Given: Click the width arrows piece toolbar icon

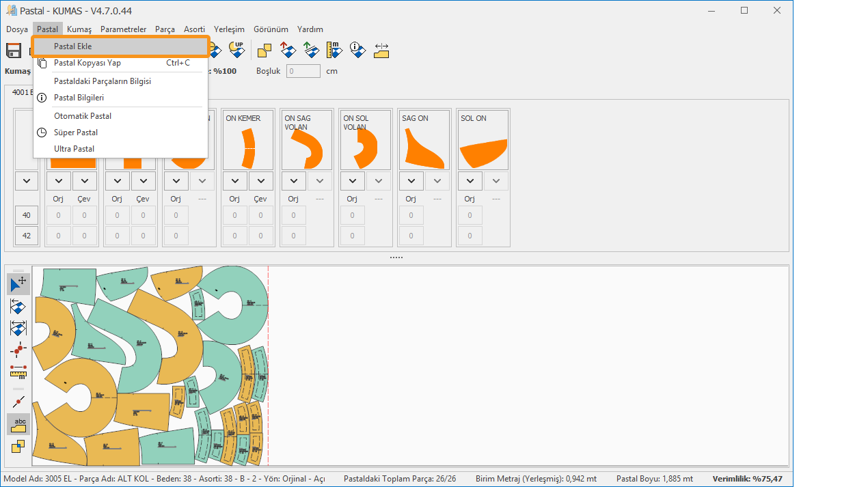Looking at the screenshot, I should tap(381, 50).
